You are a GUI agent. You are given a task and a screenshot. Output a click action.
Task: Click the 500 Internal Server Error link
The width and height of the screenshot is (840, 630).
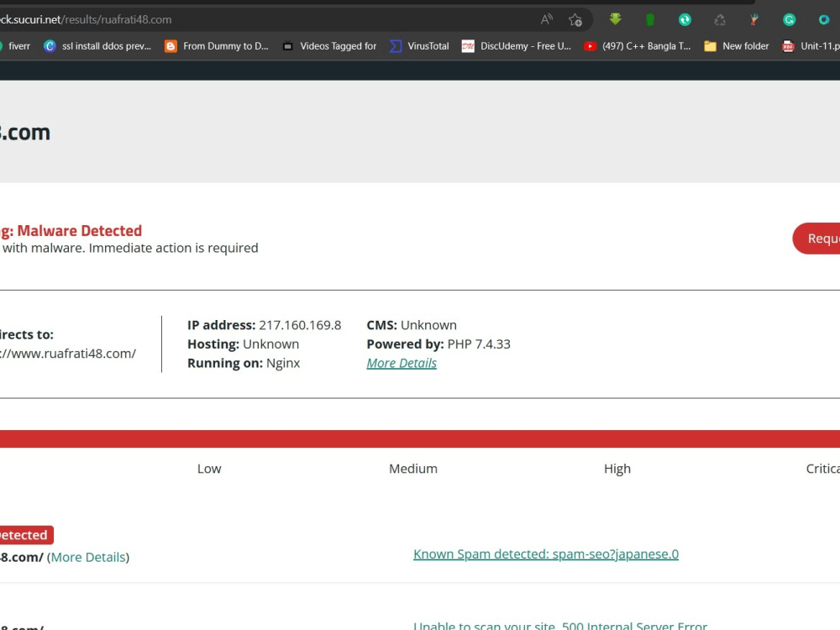pos(559,625)
